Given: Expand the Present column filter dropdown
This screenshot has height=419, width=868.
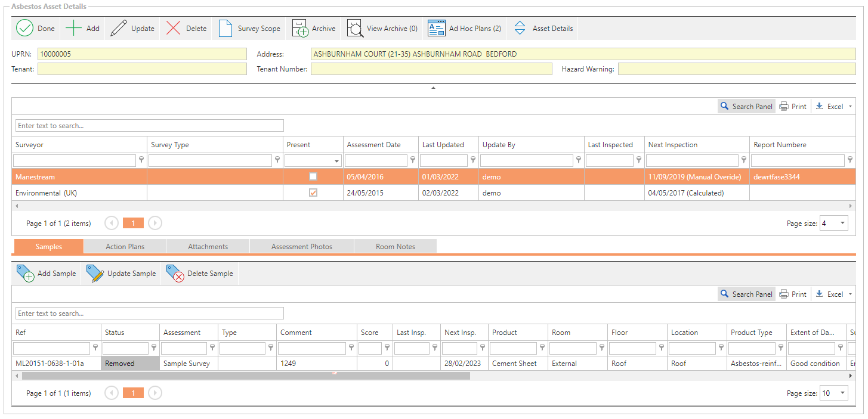Looking at the screenshot, I should coord(337,161).
